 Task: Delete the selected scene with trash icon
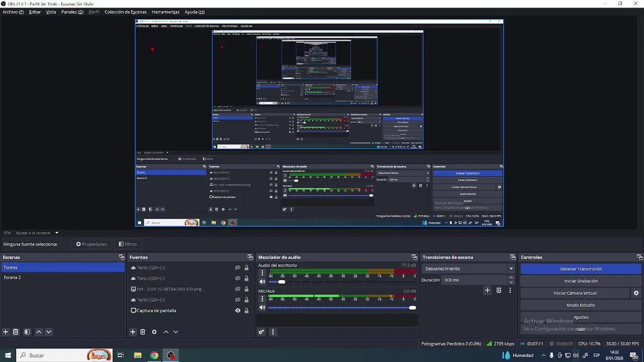pyautogui.click(x=16, y=332)
